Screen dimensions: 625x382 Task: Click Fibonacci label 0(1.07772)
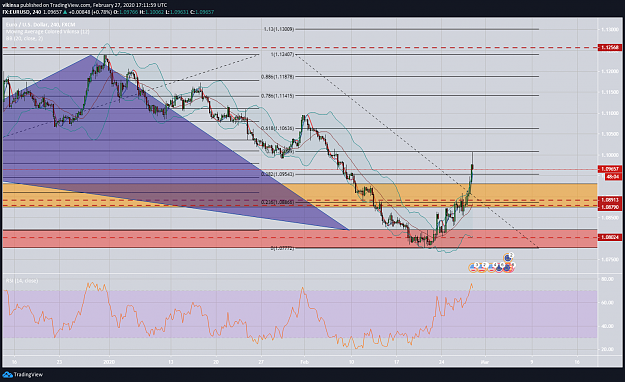(282, 248)
